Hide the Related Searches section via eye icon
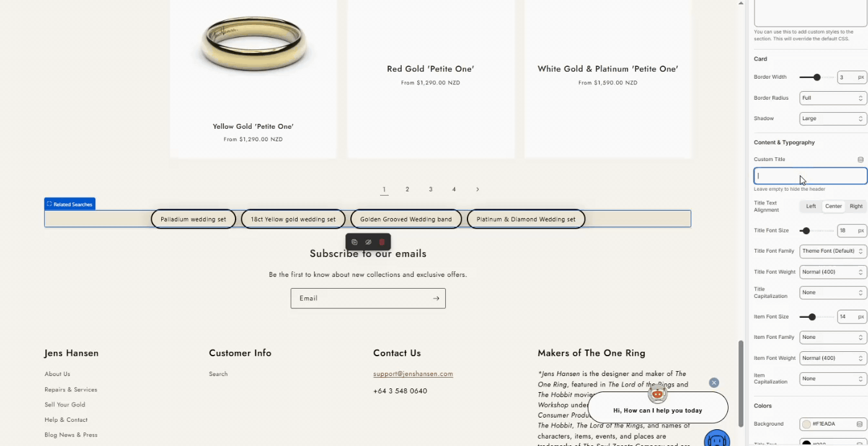This screenshot has width=868, height=446. click(368, 242)
